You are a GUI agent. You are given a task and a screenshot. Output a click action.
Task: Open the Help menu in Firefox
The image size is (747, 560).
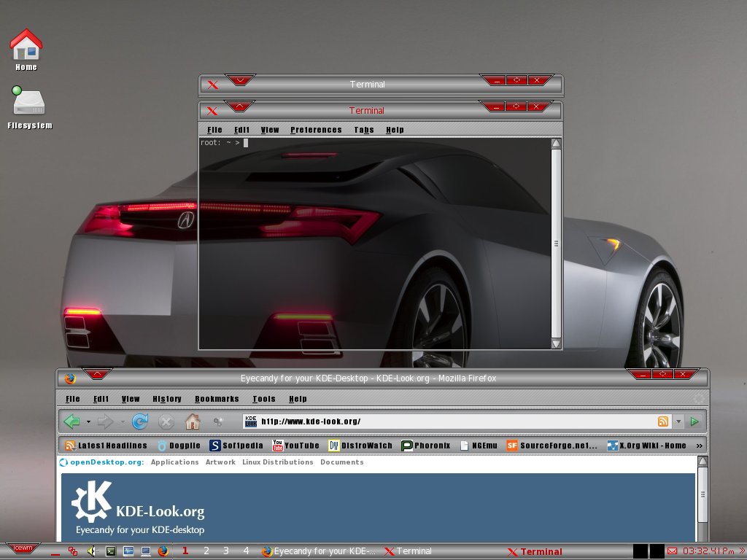coord(298,399)
